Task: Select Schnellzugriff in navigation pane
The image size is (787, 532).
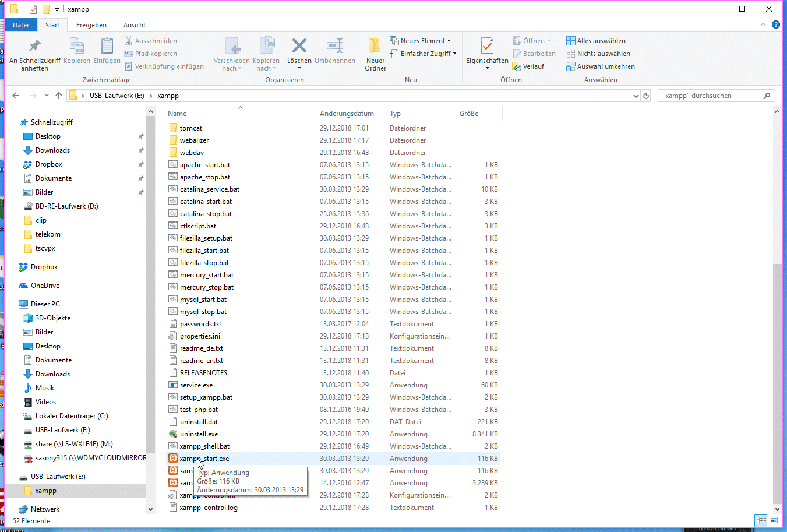Action: 51,122
